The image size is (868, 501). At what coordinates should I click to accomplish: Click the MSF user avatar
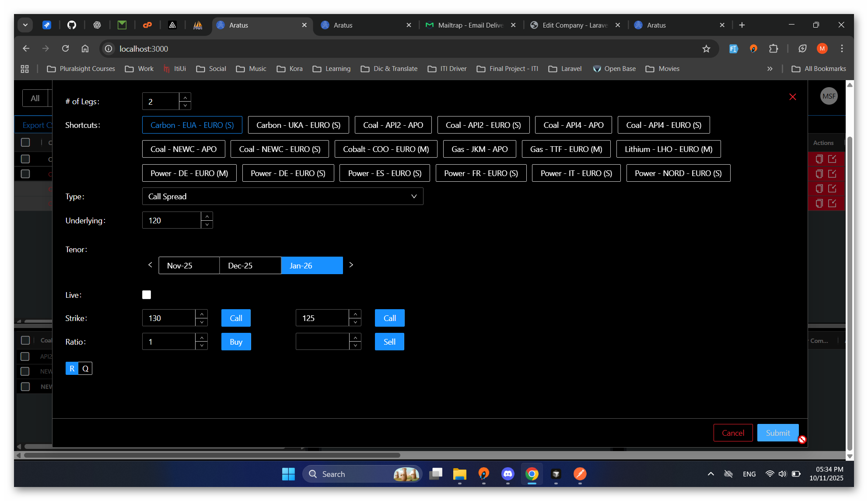click(x=829, y=96)
